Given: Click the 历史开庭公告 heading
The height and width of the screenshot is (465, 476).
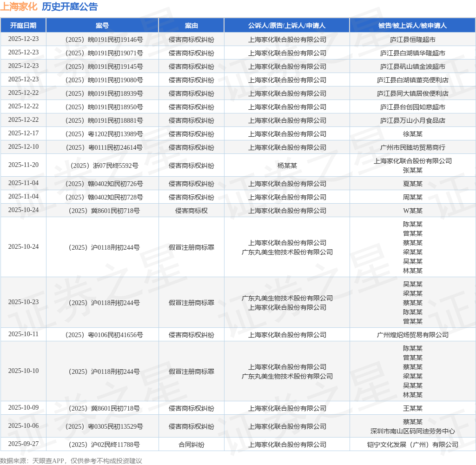Looking at the screenshot, I should (x=70, y=7).
